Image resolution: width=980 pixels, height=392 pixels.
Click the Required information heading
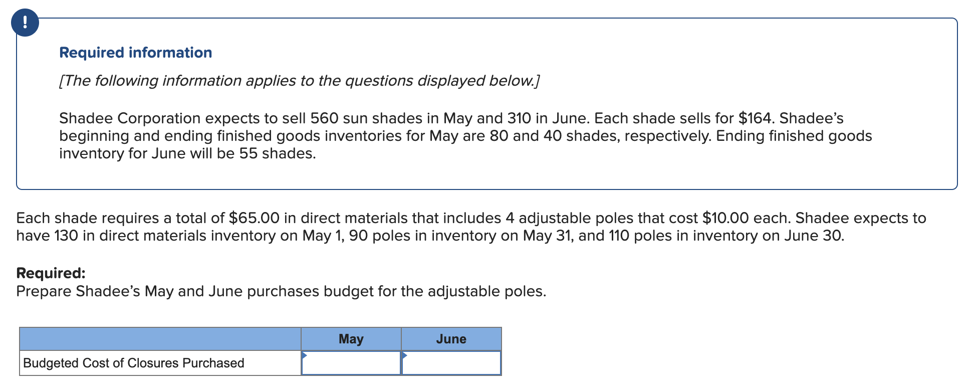pyautogui.click(x=136, y=53)
